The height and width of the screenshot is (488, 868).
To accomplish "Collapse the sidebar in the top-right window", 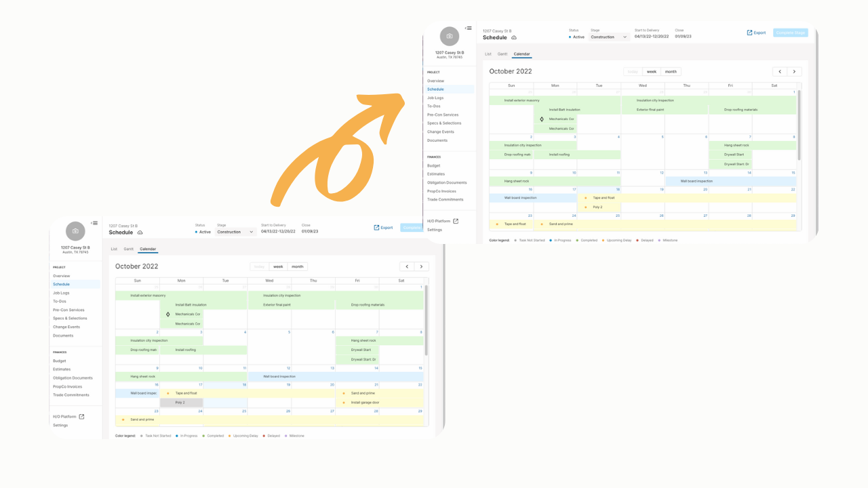I will pyautogui.click(x=468, y=28).
